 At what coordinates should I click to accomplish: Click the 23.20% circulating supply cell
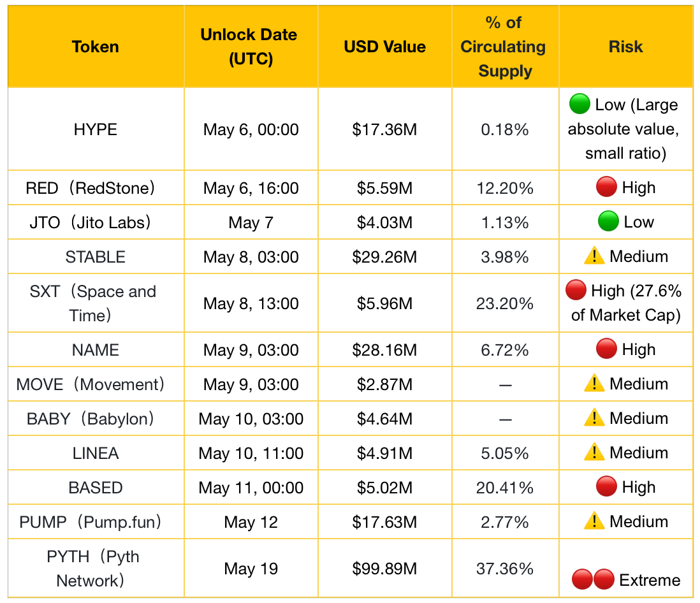point(505,303)
